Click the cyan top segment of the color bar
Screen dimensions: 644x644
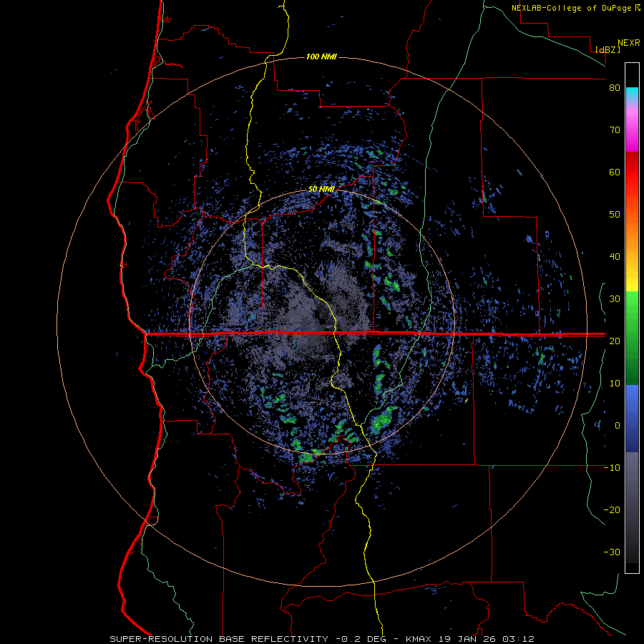[x=632, y=94]
